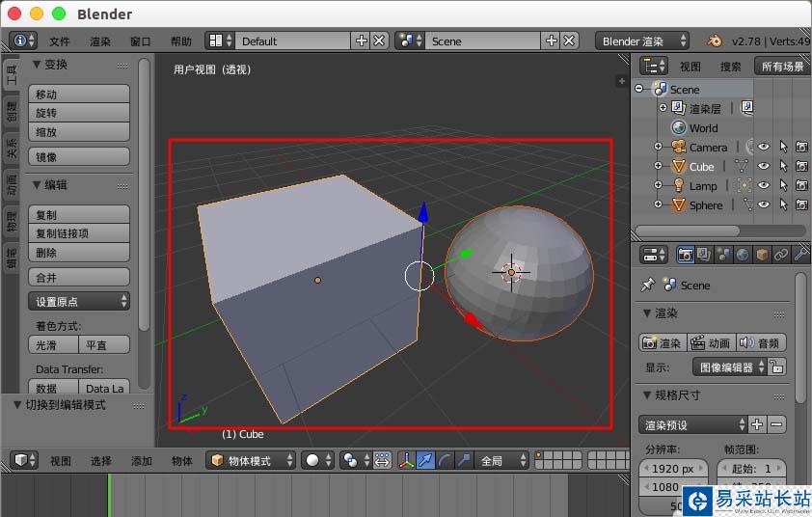812x517 pixels.
Task: Select the World item in outliner
Action: click(703, 128)
